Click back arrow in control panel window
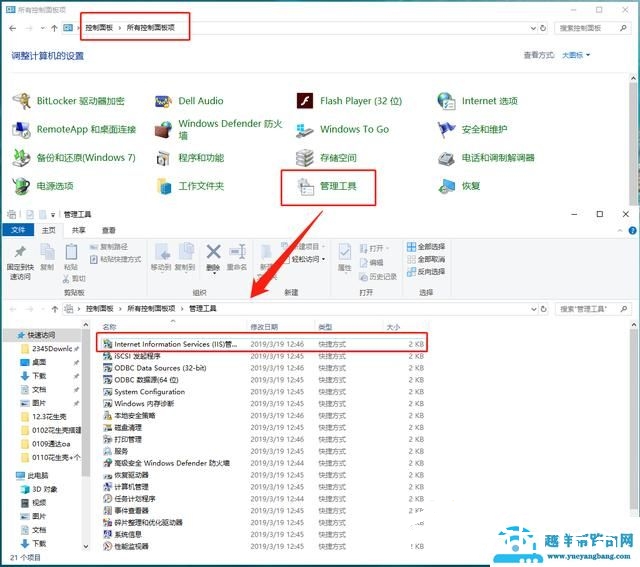Screen dimensions: 640x567 click(x=13, y=28)
